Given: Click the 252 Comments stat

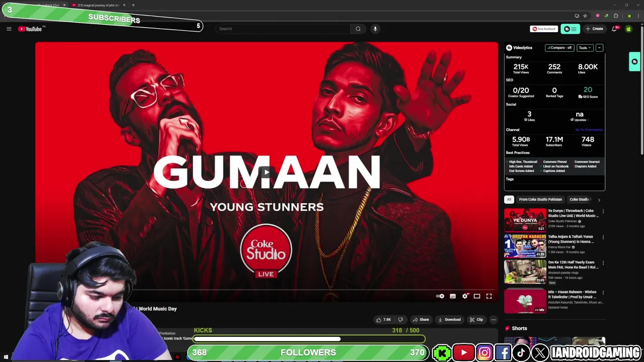Looking at the screenshot, I should click(x=554, y=68).
